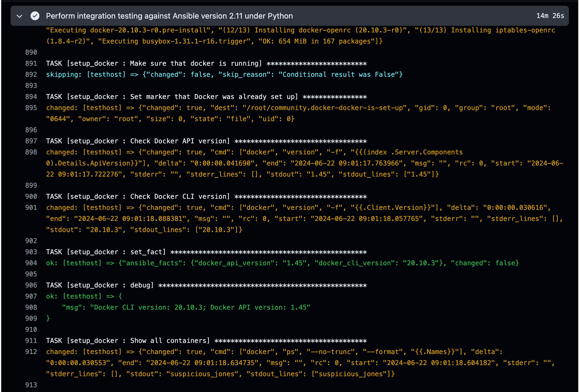
Task: Click the 'Show all containers' task line
Action: pyautogui.click(x=206, y=341)
